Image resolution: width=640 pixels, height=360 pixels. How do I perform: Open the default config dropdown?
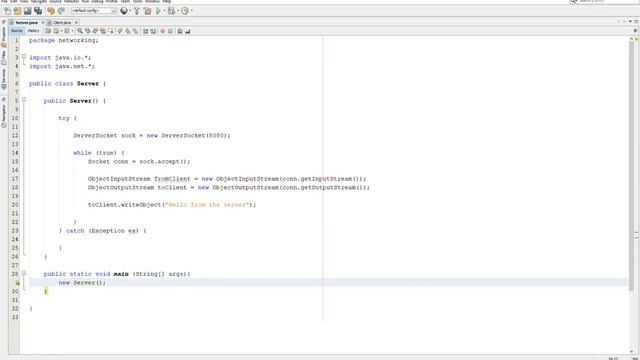click(94, 11)
